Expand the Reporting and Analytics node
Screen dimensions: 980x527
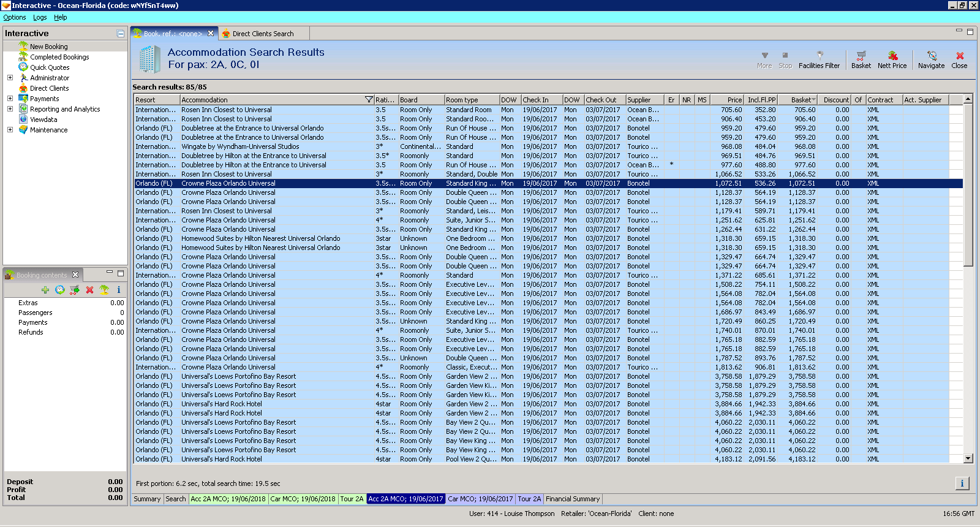tap(10, 109)
